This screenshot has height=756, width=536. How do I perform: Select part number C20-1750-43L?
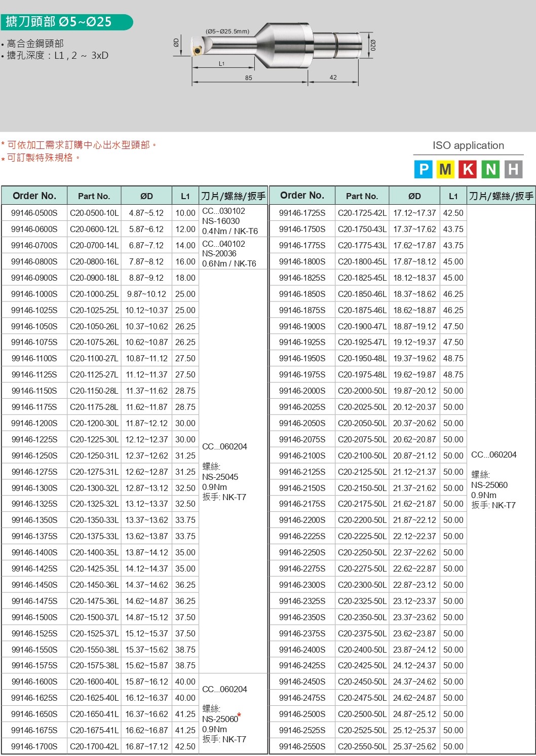[362, 229]
